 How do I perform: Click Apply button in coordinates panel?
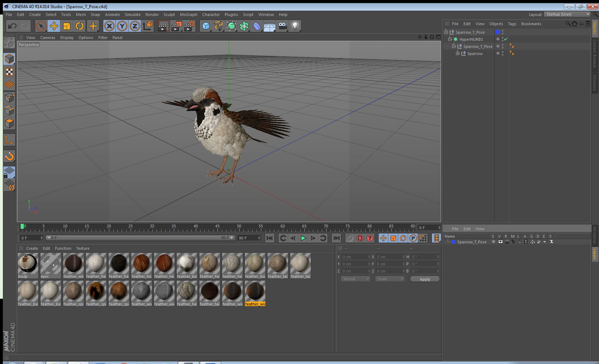(x=425, y=279)
